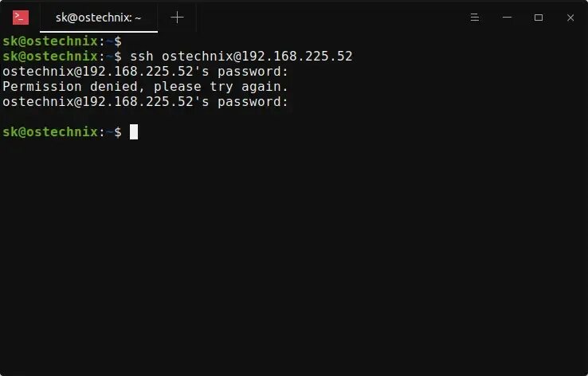This screenshot has height=376, width=588.
Task: Click the word "denied" in the error message
Action: (x=114, y=87)
